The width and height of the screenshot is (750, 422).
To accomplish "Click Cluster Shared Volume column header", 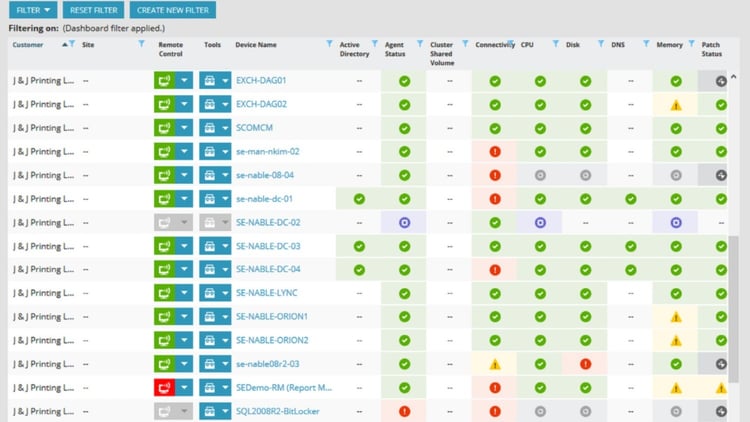I will click(x=442, y=54).
